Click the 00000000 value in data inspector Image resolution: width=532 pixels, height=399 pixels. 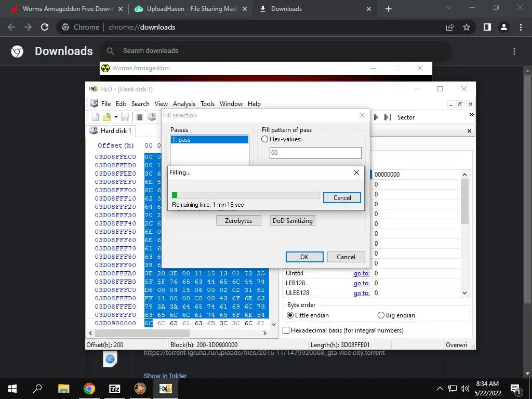[387, 175]
